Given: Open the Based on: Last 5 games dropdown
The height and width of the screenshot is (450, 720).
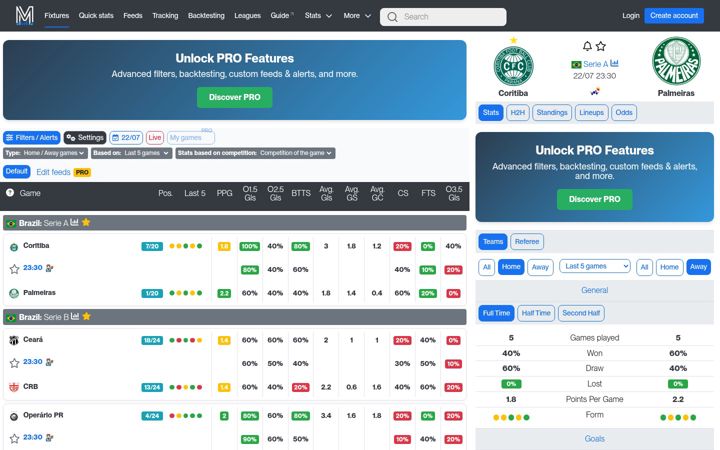Looking at the screenshot, I should point(131,153).
